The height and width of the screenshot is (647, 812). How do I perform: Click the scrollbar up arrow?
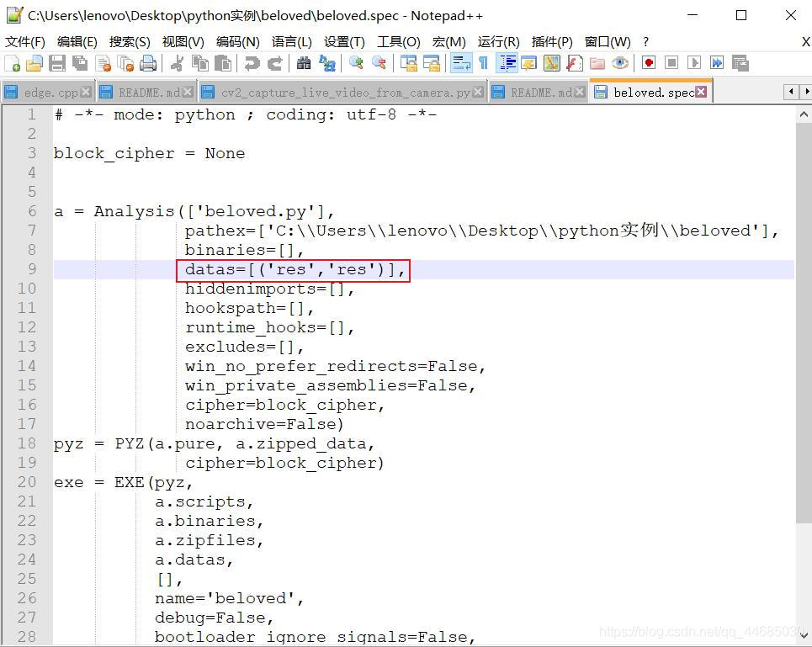(804, 114)
